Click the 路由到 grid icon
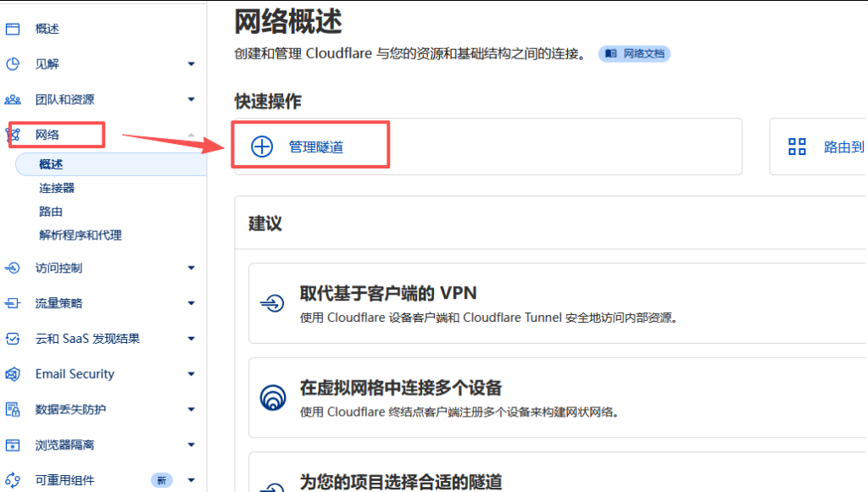The image size is (868, 492). pyautogui.click(x=797, y=146)
